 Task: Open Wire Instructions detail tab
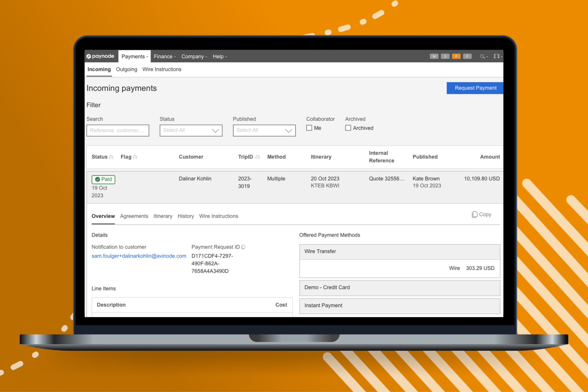pos(218,216)
